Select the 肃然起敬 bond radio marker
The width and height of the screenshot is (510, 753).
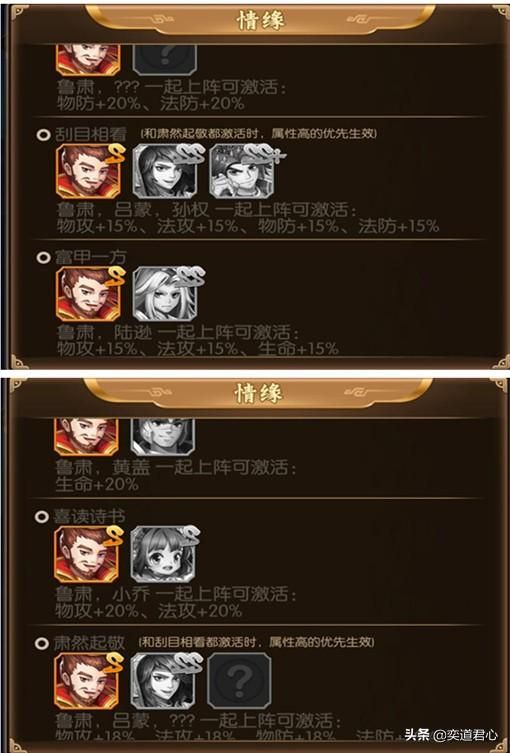tap(42, 643)
